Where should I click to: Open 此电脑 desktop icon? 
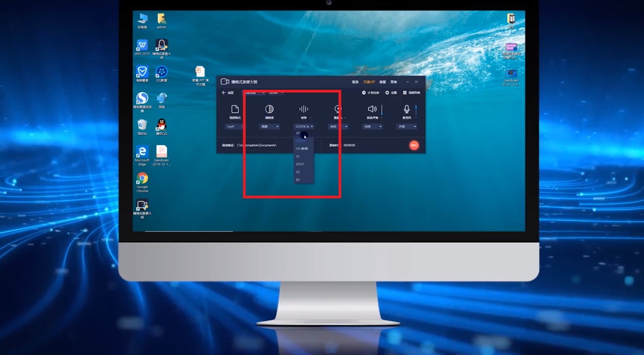click(142, 21)
